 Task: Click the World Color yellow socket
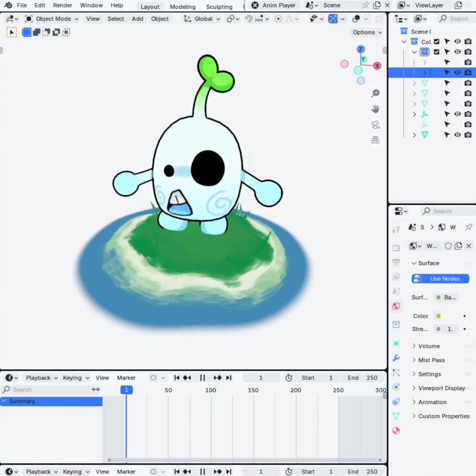(438, 316)
